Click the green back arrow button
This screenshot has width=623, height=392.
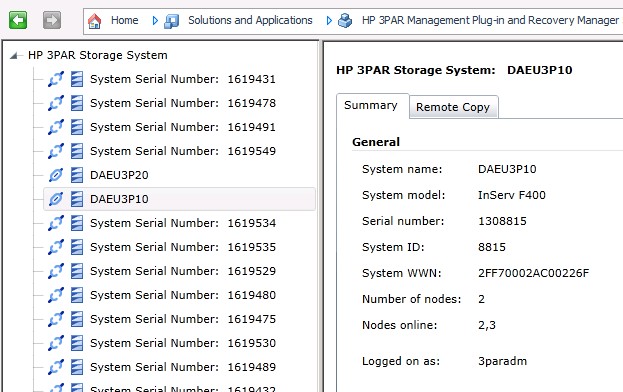pyautogui.click(x=18, y=20)
